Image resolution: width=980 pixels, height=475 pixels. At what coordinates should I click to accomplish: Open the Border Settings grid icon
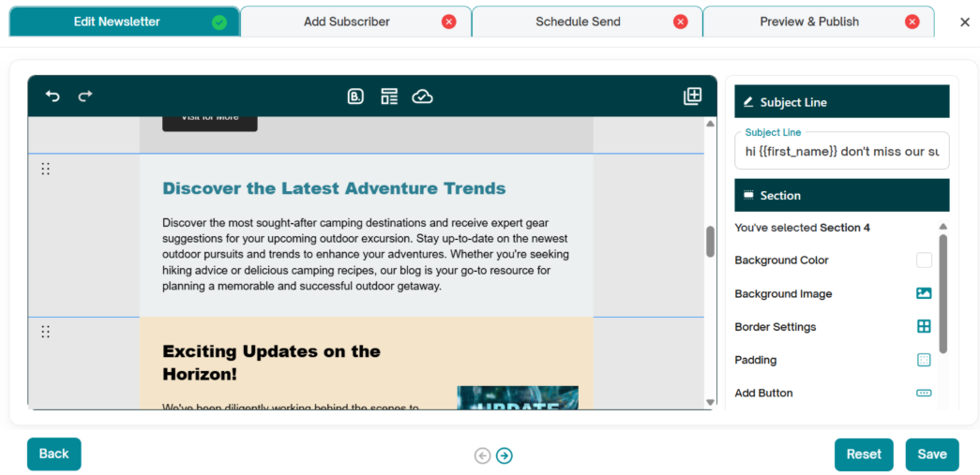click(924, 326)
